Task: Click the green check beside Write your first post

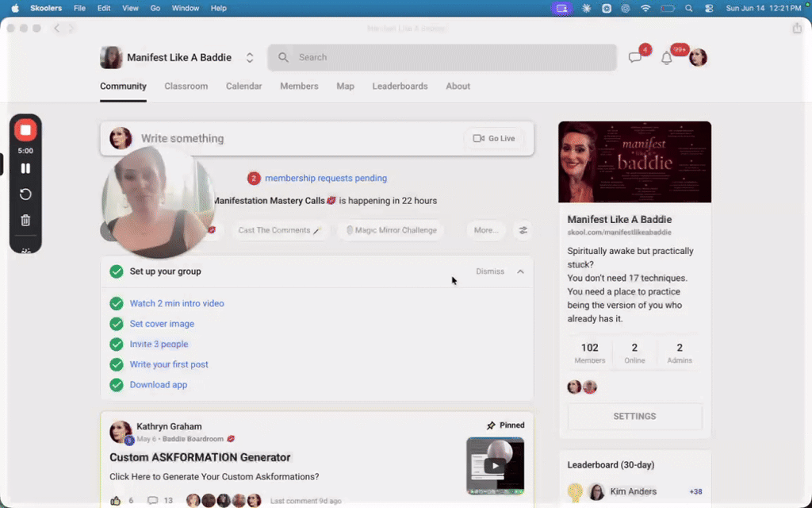Action: pyautogui.click(x=117, y=364)
